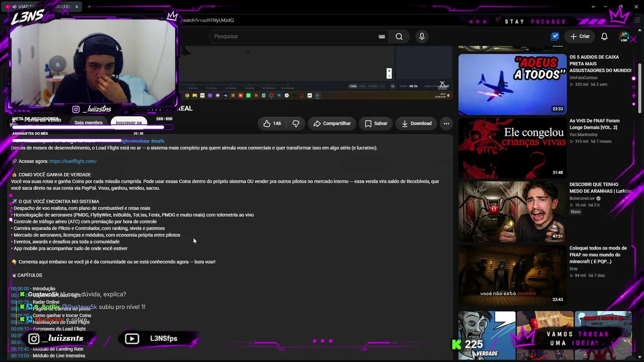
Task: Click the Seja membro button
Action: click(x=89, y=123)
